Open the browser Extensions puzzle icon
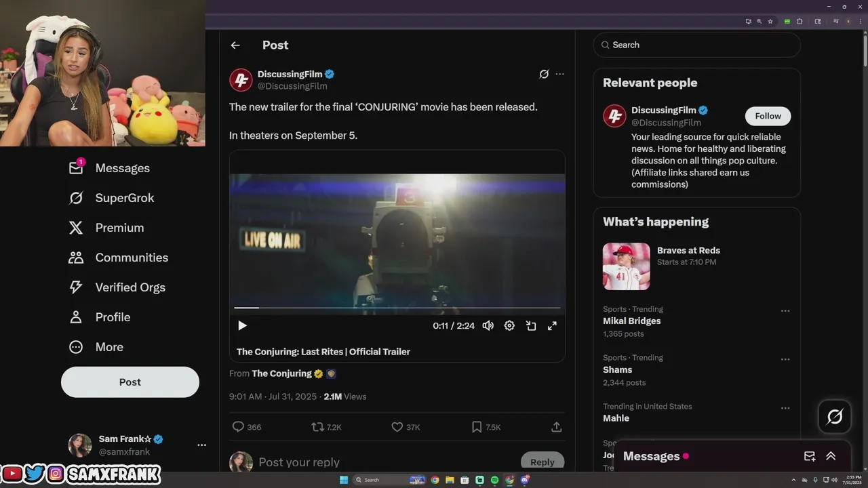 tap(800, 21)
